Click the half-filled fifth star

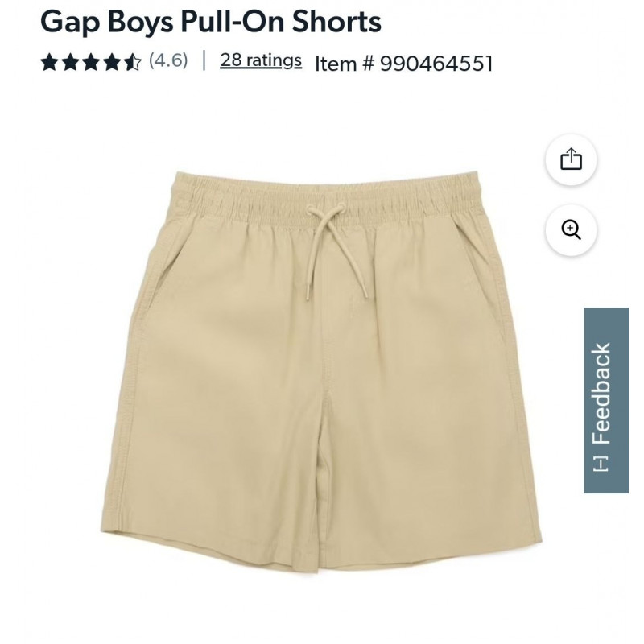(133, 62)
